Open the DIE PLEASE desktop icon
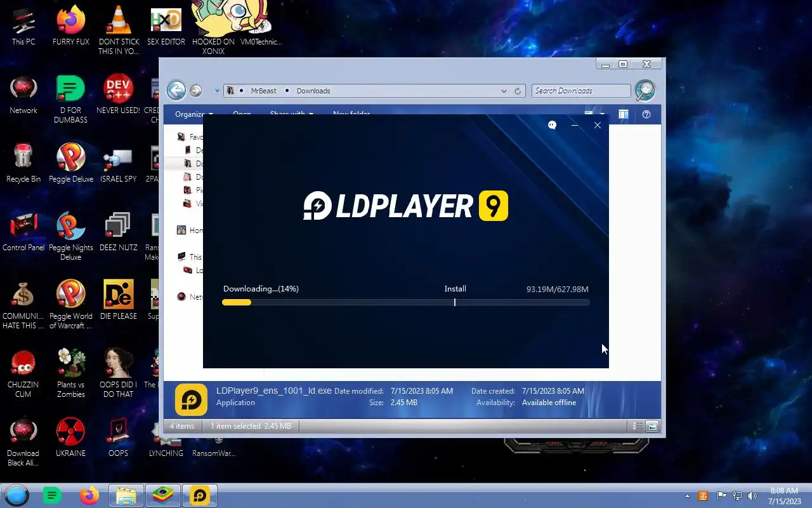The width and height of the screenshot is (812, 508). [x=119, y=300]
